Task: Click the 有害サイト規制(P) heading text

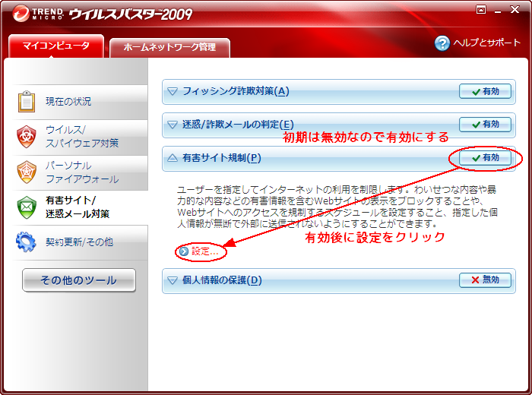Action: click(222, 158)
